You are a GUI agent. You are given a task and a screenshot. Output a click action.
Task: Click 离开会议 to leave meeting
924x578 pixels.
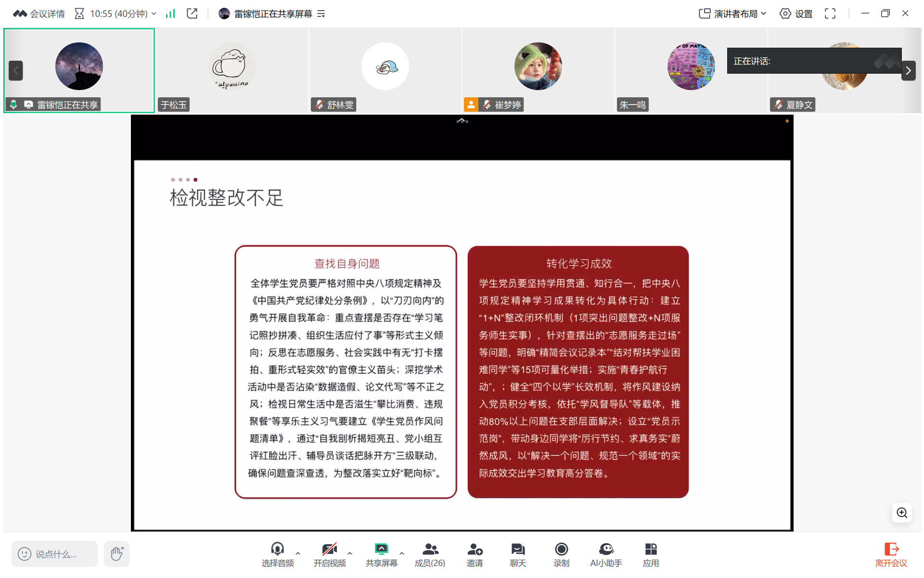pyautogui.click(x=891, y=554)
